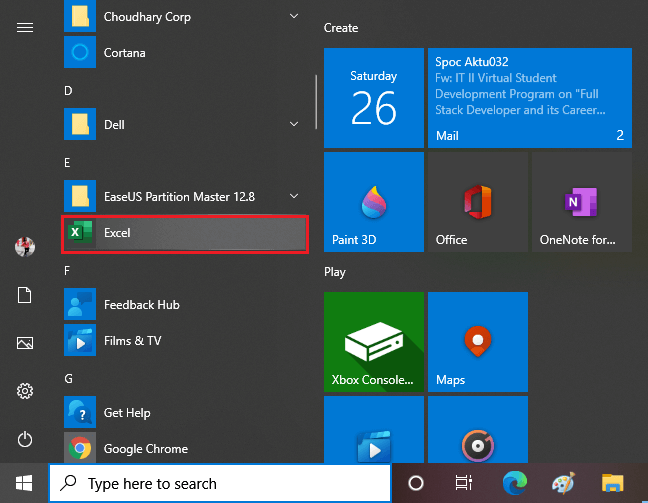Open the user account avatar
The width and height of the screenshot is (648, 503).
coord(25,247)
